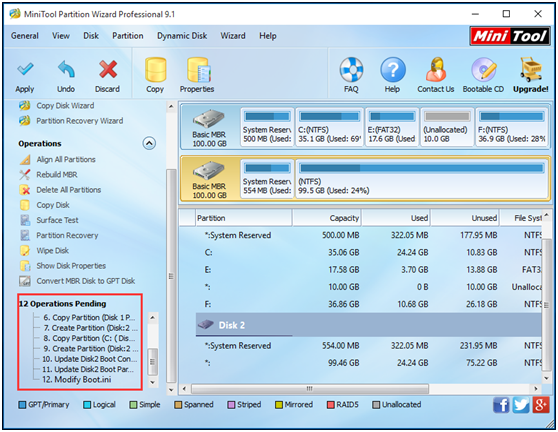Open Show Disk Properties
Screen dimensions: 558x432
click(x=63, y=266)
